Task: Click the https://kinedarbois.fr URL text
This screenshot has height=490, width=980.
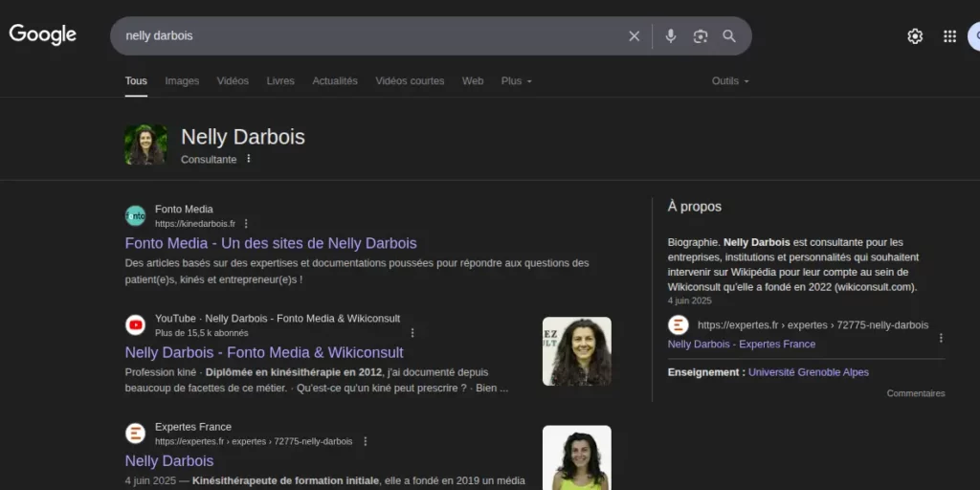Action: coord(195,224)
